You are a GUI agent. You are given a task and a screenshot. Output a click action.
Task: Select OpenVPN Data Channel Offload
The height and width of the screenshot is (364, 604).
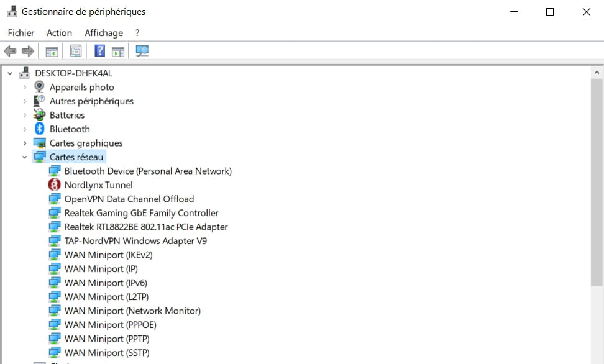tap(129, 199)
